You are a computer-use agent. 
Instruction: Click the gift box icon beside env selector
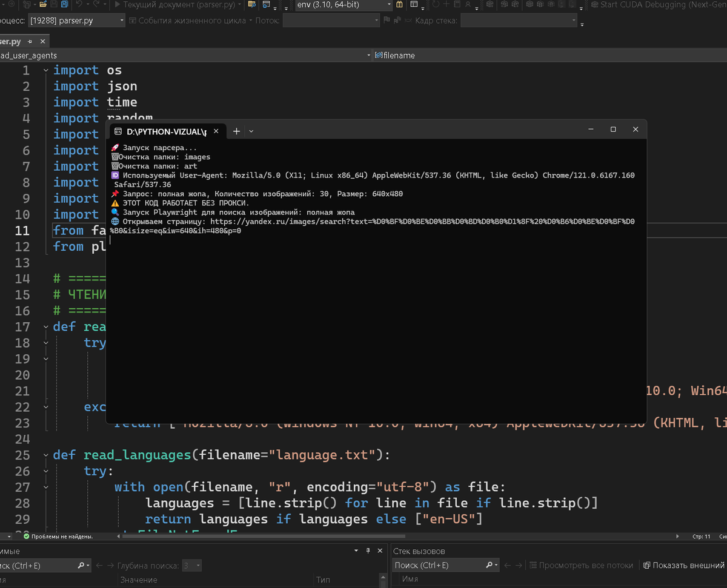pos(399,5)
